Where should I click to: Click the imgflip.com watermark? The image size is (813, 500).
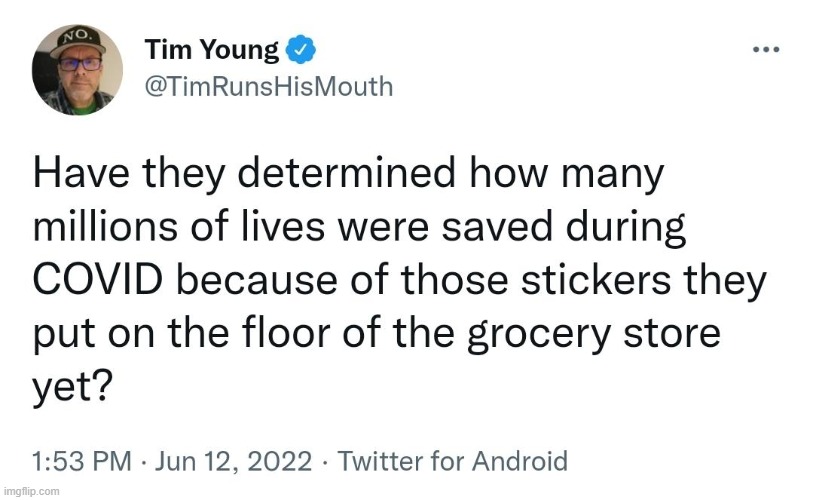(31, 491)
